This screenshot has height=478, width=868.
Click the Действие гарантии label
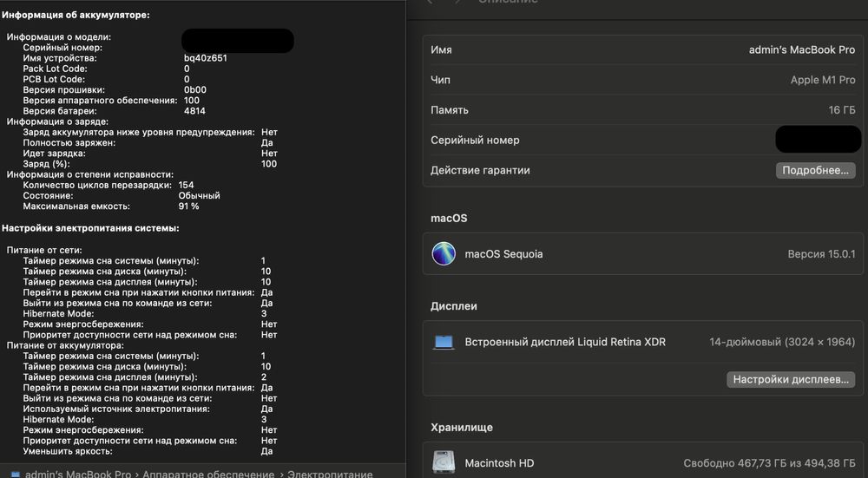tap(480, 170)
